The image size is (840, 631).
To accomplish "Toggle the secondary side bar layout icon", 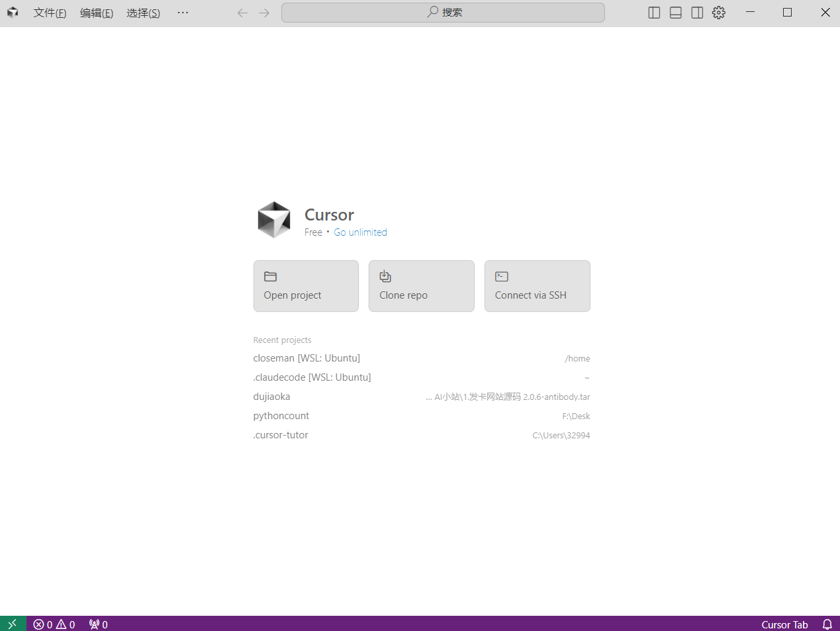I will pyautogui.click(x=697, y=13).
